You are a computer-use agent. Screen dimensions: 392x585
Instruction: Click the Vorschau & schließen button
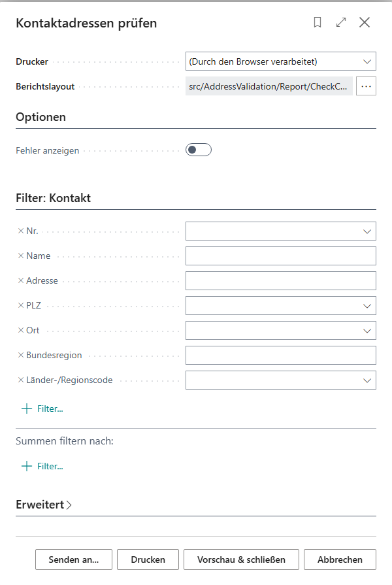[241, 560]
